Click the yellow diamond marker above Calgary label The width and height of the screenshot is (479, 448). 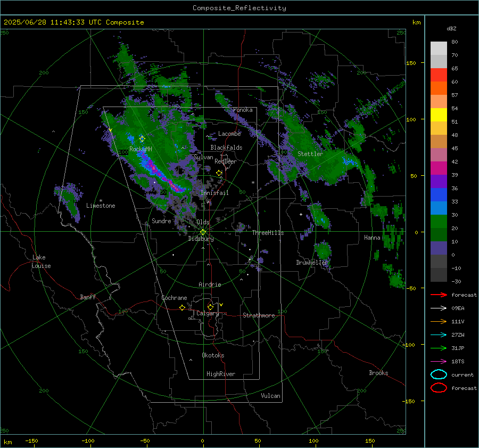[x=210, y=307]
